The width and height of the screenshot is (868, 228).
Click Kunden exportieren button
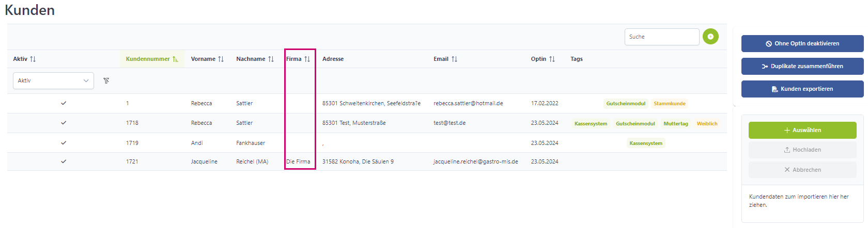(x=802, y=89)
